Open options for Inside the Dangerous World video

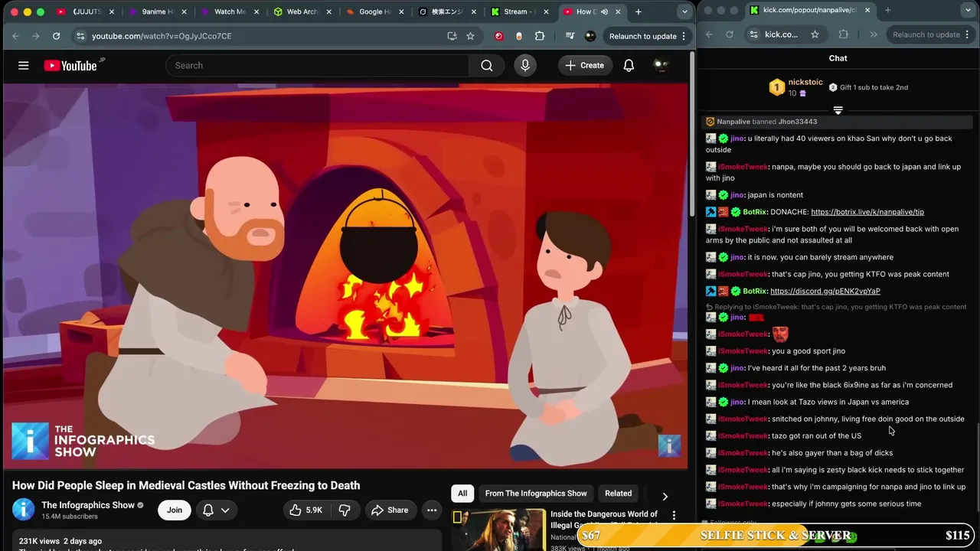coord(674,516)
